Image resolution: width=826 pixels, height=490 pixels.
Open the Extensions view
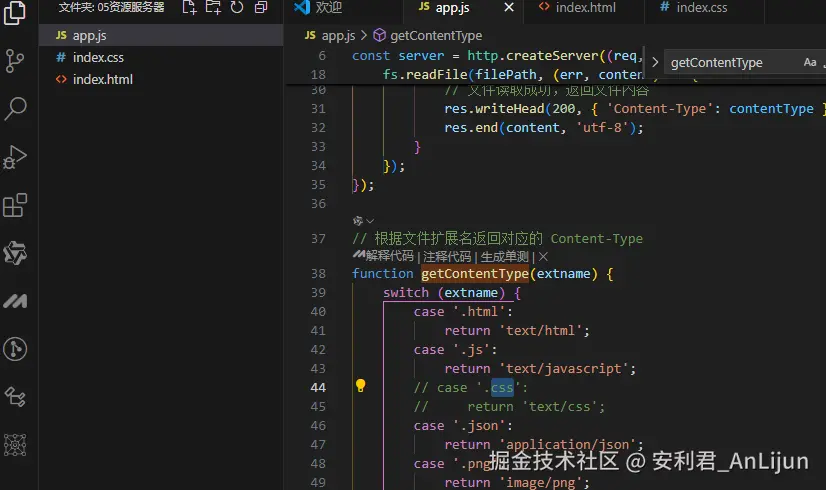point(15,205)
